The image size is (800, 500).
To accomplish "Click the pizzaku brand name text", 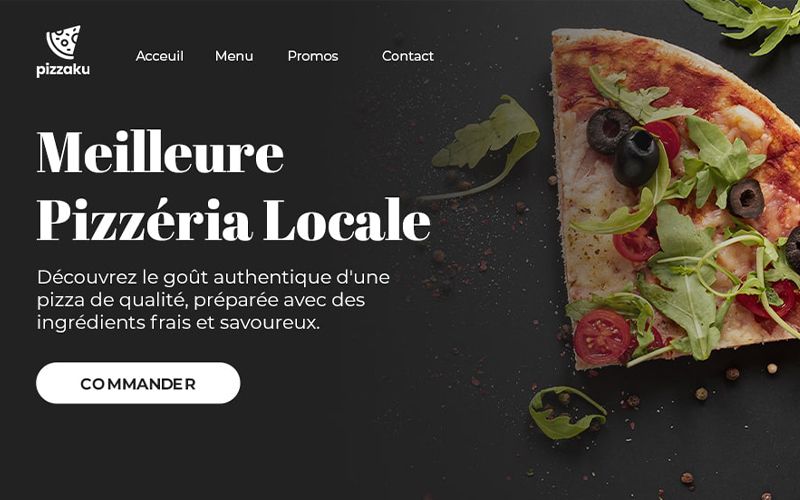I will (x=63, y=70).
